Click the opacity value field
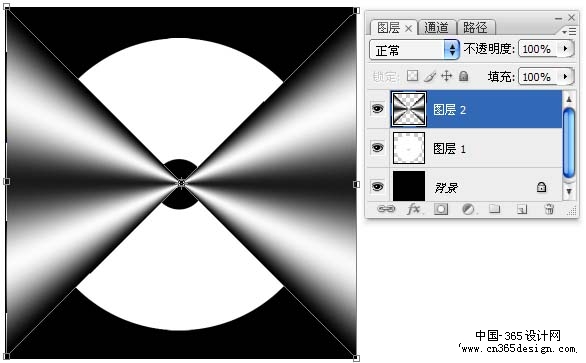The width and height of the screenshot is (586, 363). (x=538, y=49)
